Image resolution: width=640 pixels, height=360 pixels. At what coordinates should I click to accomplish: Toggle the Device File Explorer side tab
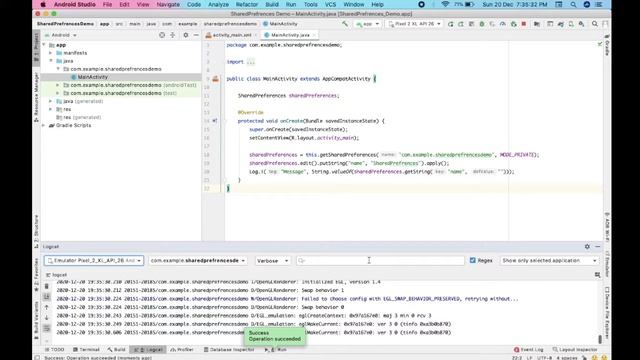click(607, 313)
